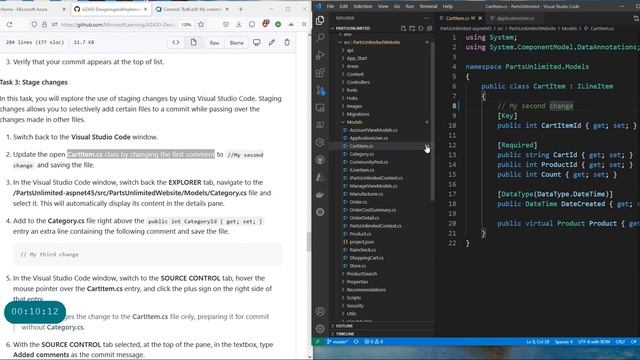Open browser downloads icon
The width and height of the screenshot is (640, 360).
[x=239, y=24]
